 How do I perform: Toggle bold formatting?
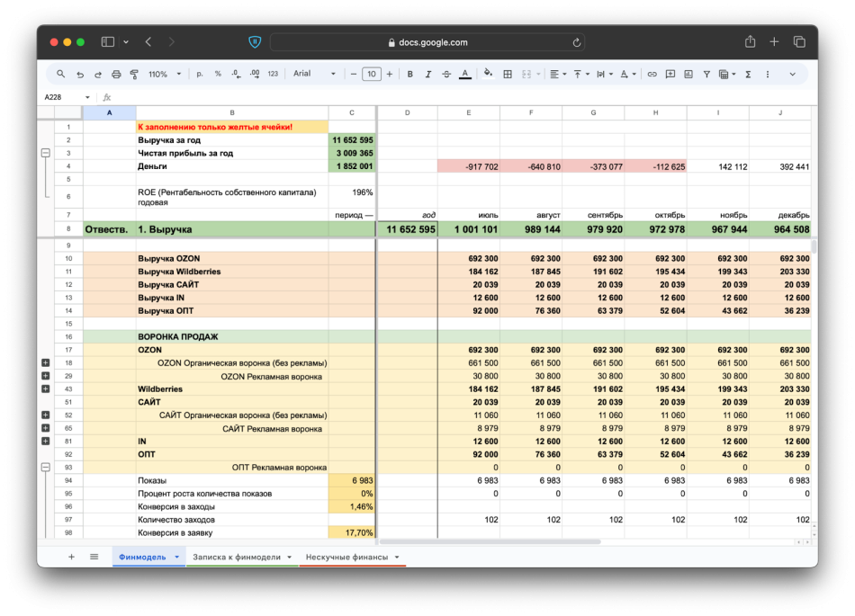(409, 74)
